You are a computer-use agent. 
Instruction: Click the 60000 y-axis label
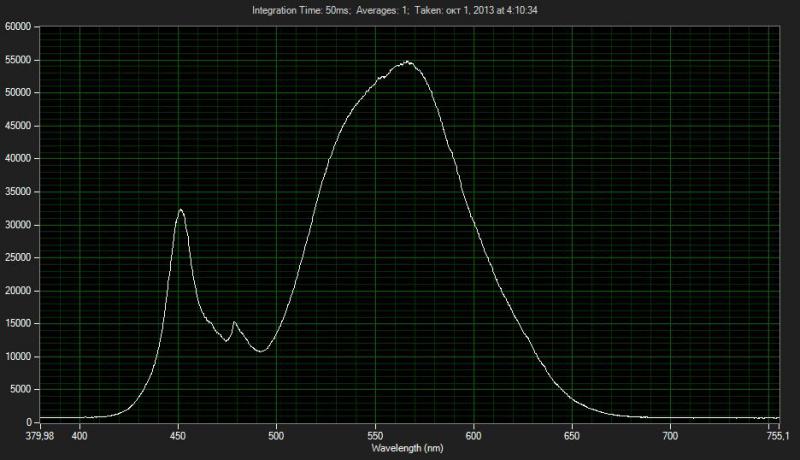[19, 27]
